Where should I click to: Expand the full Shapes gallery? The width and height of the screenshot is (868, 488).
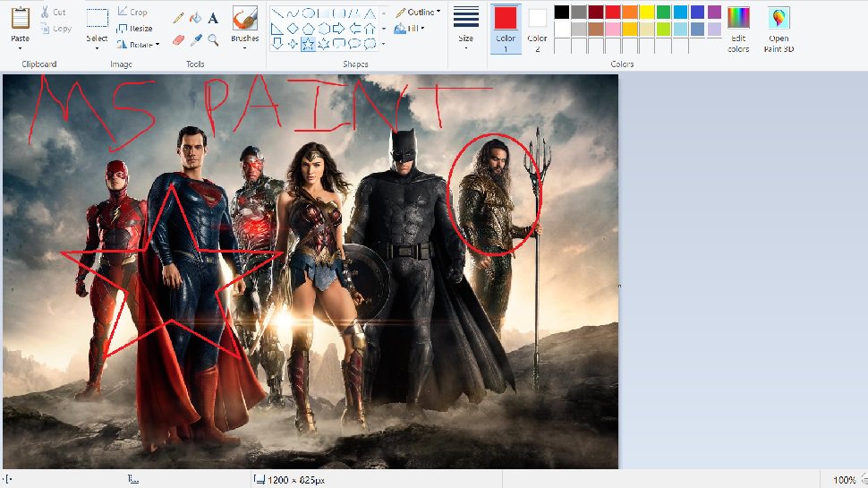[384, 43]
